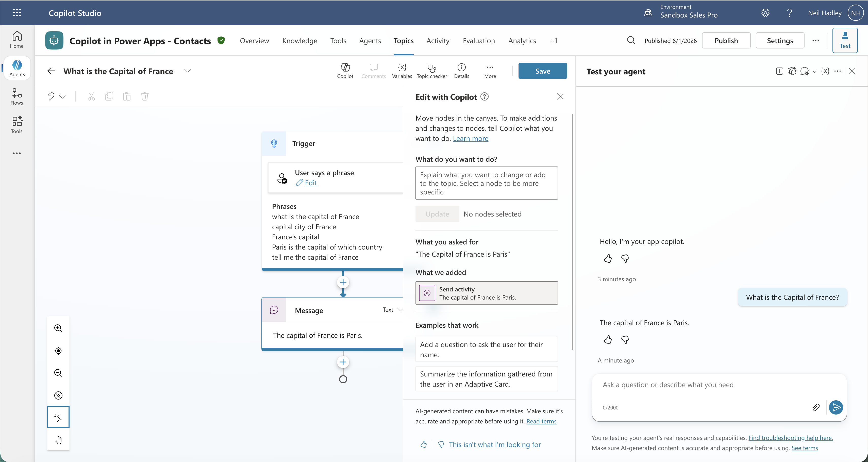This screenshot has width=868, height=462.
Task: Click the compass minimap icon in canvas controls
Action: pos(58,395)
